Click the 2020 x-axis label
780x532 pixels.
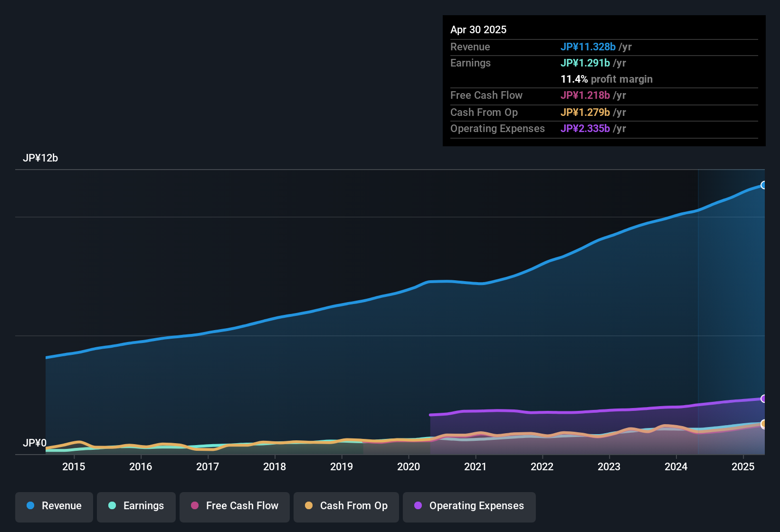pyautogui.click(x=409, y=467)
